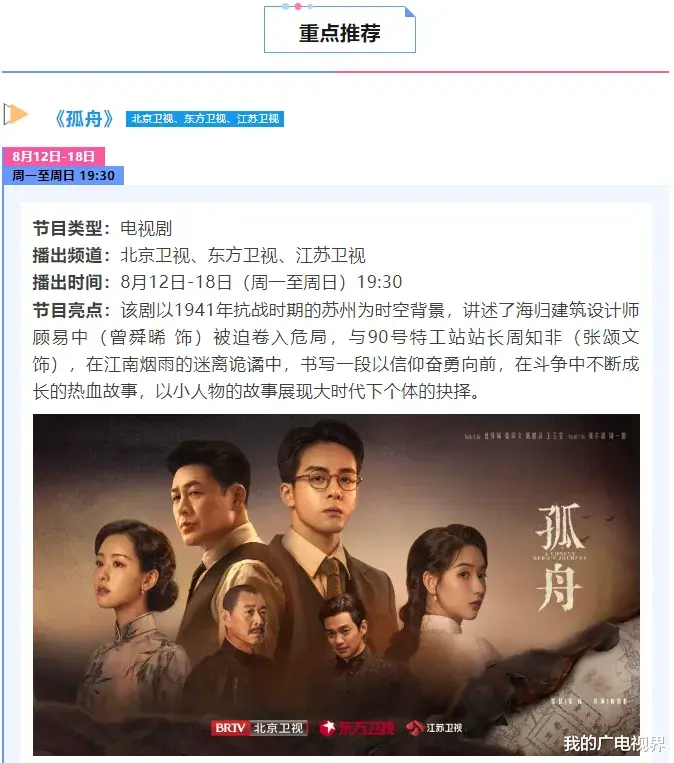The width and height of the screenshot is (674, 763).
Task: Click the 东方卫视 red star logo
Action: click(x=357, y=728)
